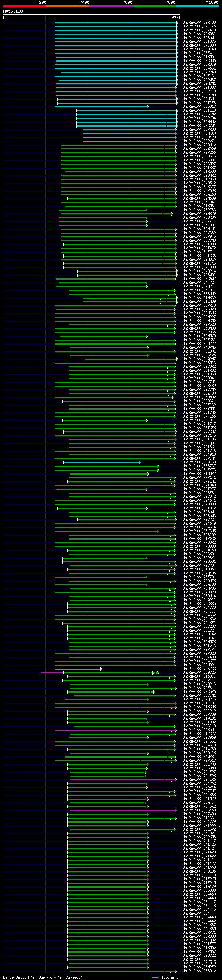Select label UniRef100_Q7Y1A1
Image resolution: width=222 pixels, height=980 pixels.
199,481
